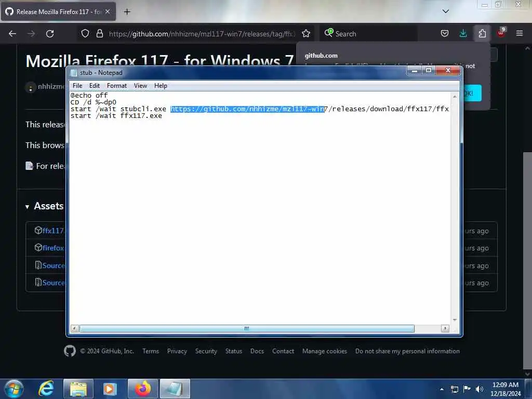532x399 pixels.
Task: Open tracking protection shield icon
Action: [x=85, y=34]
